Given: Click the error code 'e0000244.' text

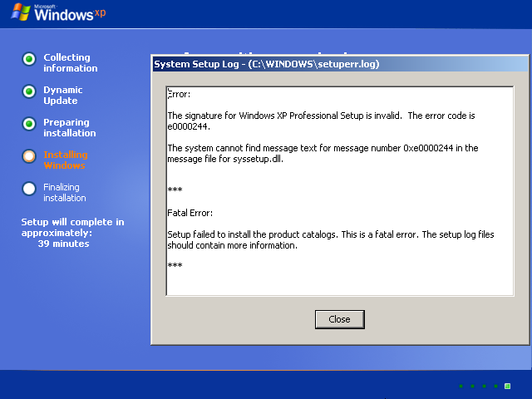Looking at the screenshot, I should click(189, 126).
